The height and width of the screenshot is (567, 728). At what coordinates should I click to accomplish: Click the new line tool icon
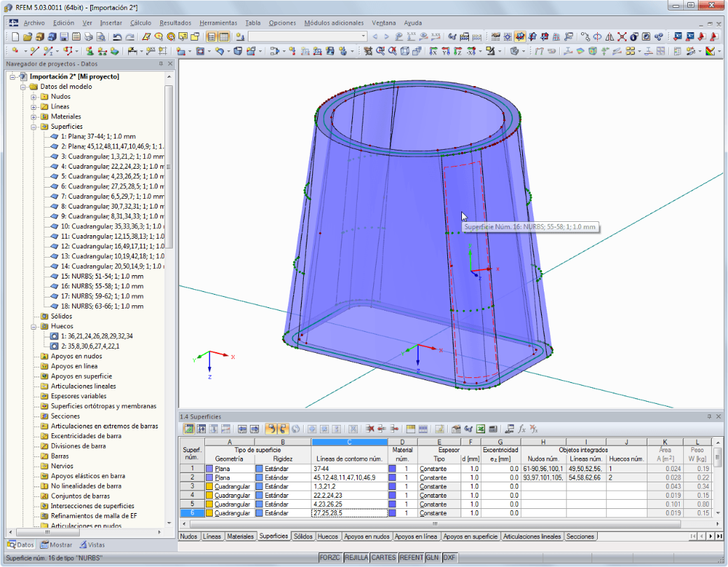(34, 51)
